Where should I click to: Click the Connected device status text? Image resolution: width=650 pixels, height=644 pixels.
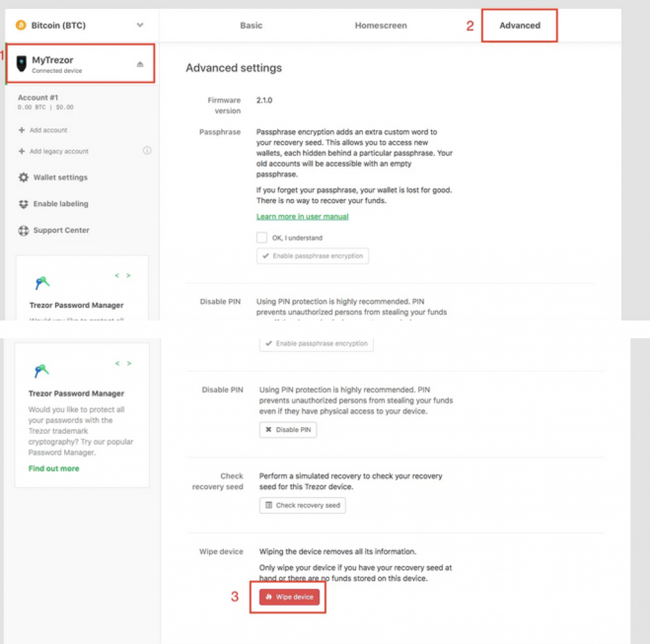click(x=56, y=71)
